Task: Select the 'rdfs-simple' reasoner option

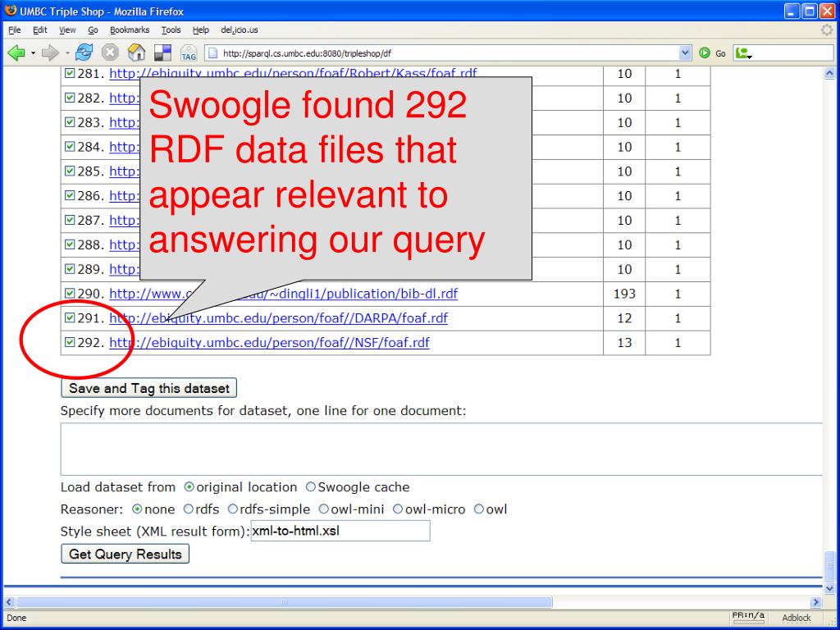Action: [232, 509]
